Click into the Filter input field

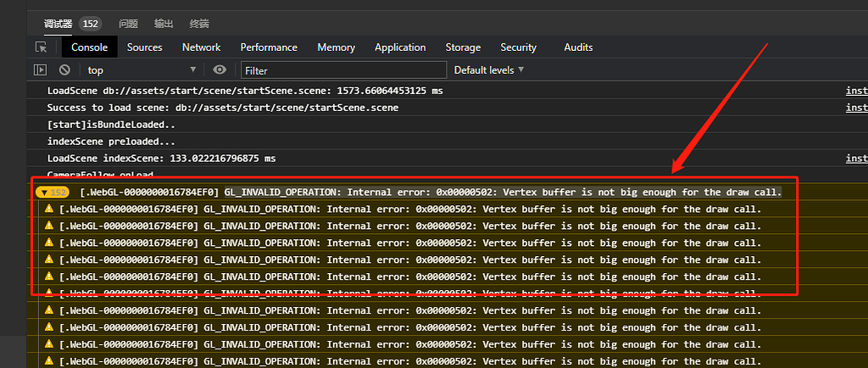[344, 70]
